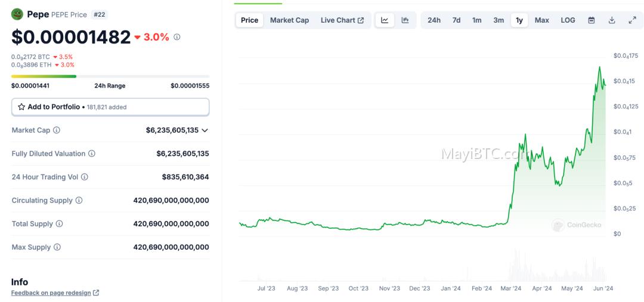Set chart range to Max
Image resolution: width=644 pixels, height=302 pixels.
point(541,20)
